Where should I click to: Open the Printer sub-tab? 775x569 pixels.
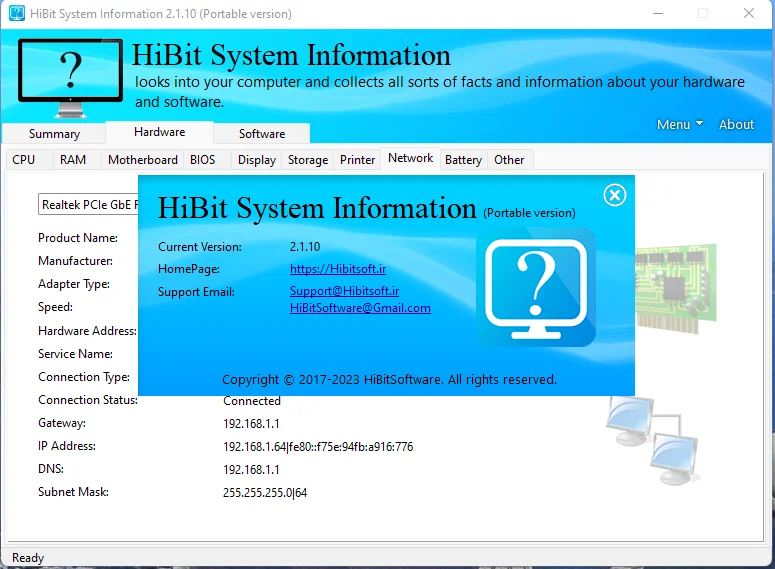tap(357, 160)
